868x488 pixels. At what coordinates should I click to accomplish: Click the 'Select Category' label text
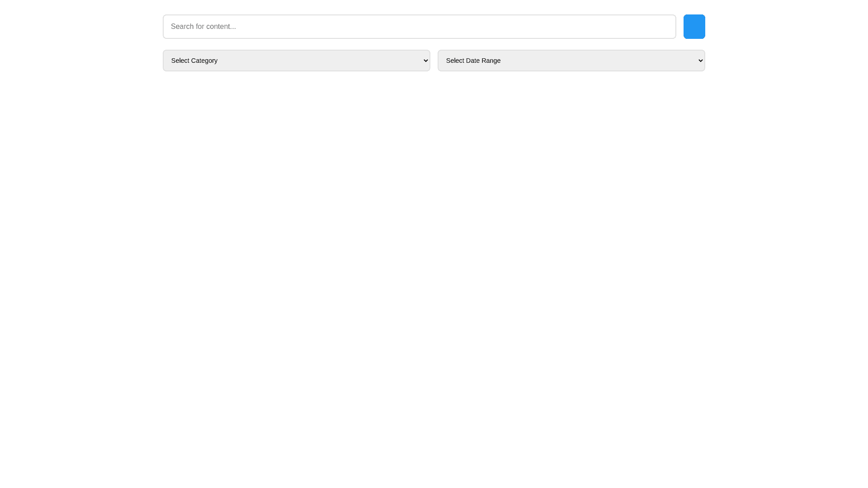coord(194,61)
